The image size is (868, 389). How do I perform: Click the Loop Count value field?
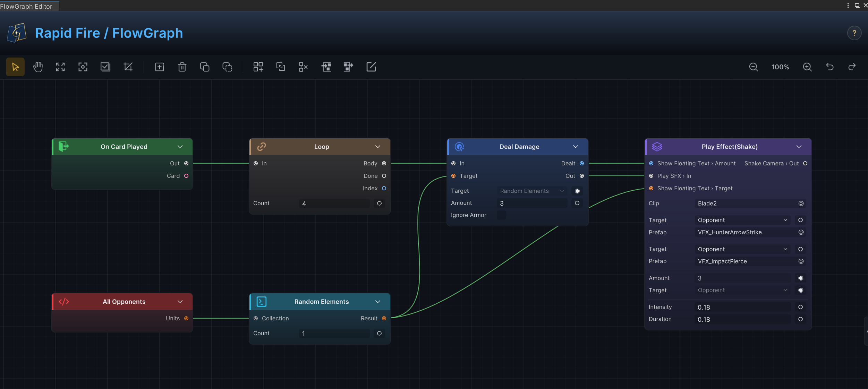pyautogui.click(x=334, y=204)
